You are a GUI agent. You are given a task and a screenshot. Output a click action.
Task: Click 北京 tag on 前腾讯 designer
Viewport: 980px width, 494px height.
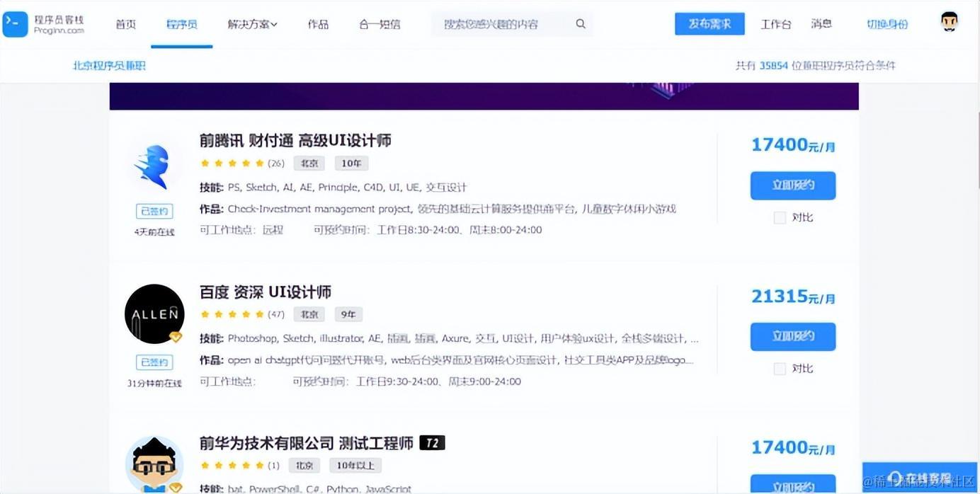309,163
